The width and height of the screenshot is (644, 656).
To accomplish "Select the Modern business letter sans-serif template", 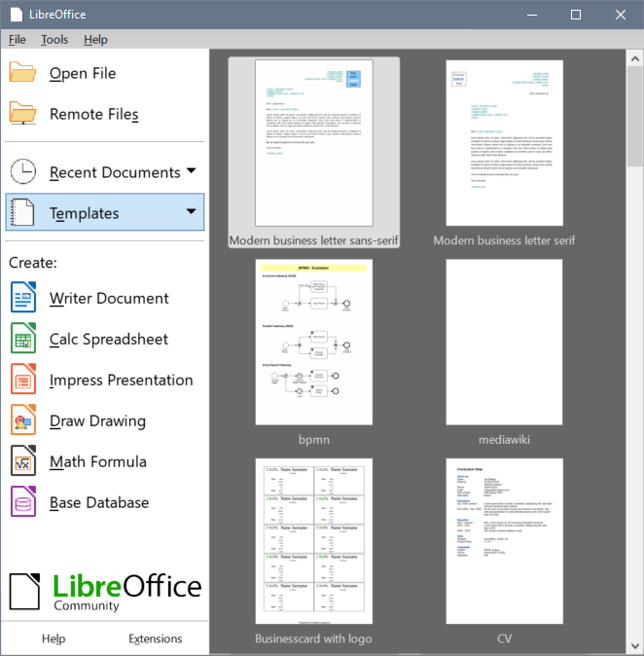I will [x=313, y=144].
